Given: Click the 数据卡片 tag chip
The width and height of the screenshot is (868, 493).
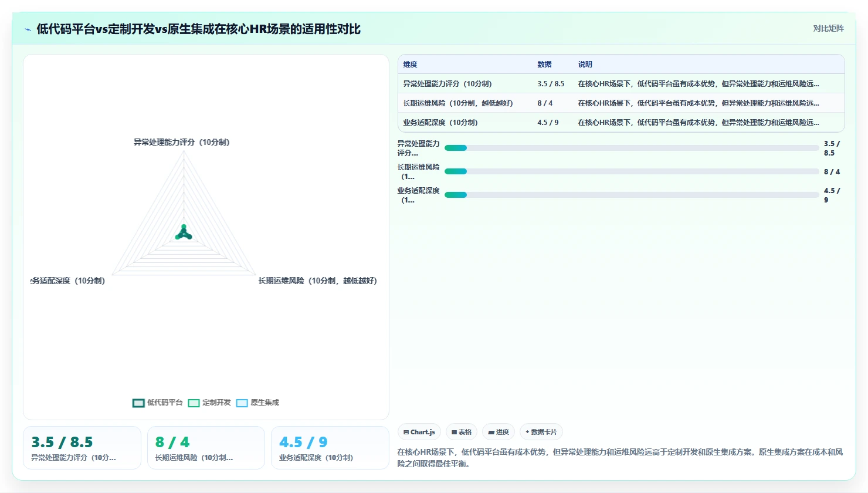Looking at the screenshot, I should coord(541,432).
